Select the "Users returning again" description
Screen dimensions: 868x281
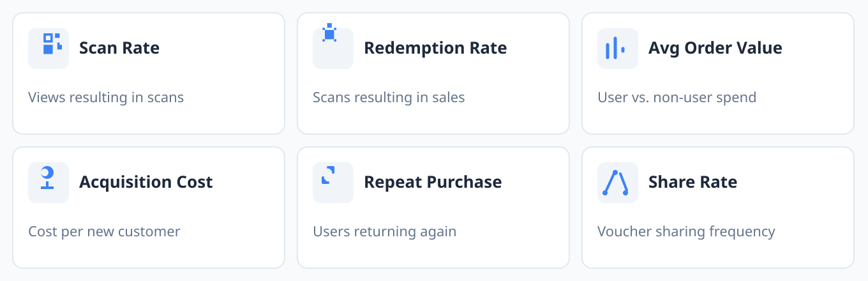[x=384, y=232]
